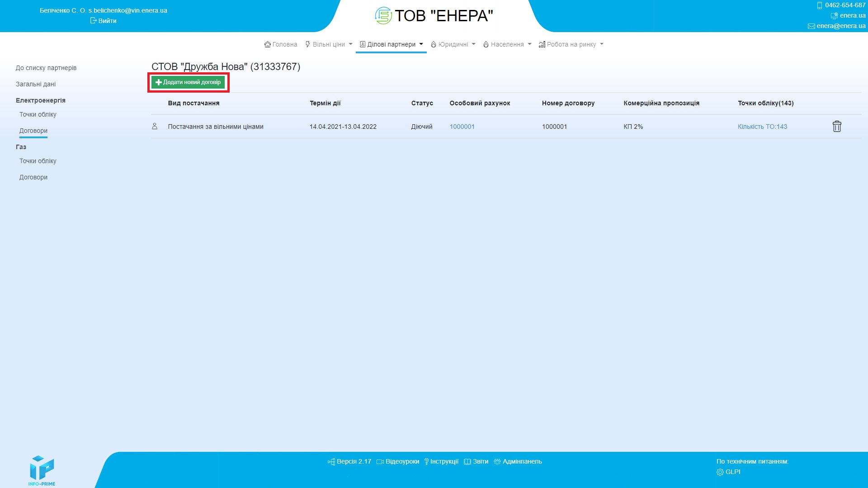
Task: Click Додати новий договір button
Action: tap(188, 82)
